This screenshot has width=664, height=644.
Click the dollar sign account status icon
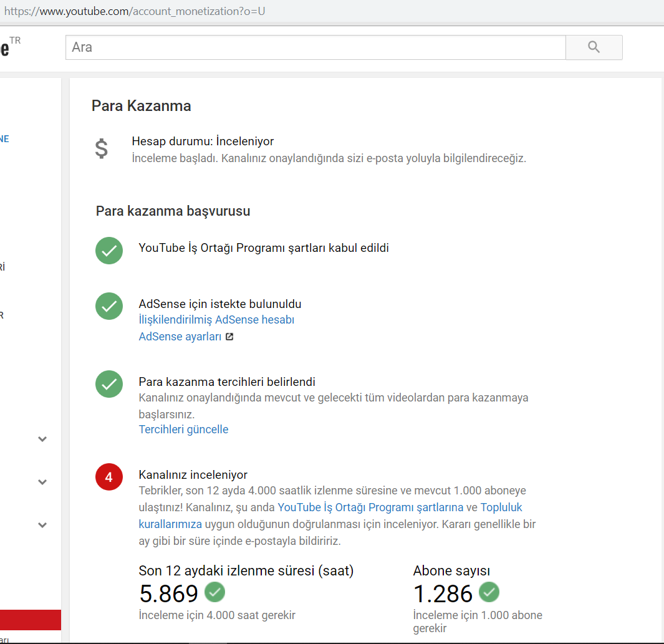coord(101,149)
